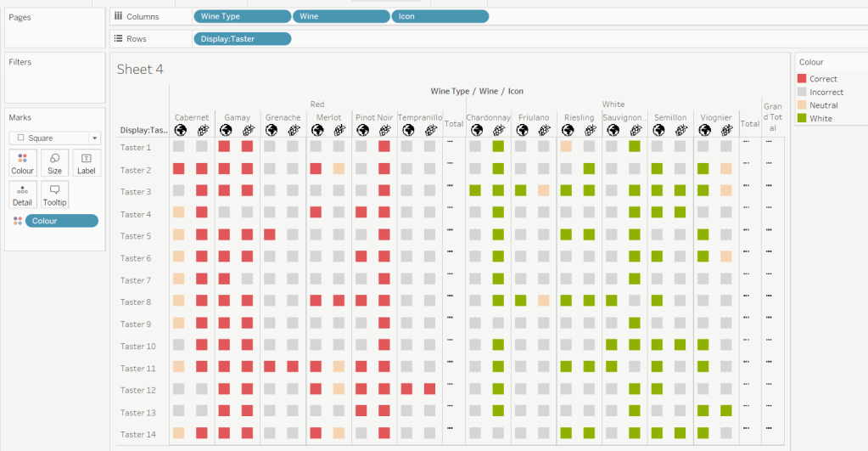Click the Colour pill in the Marks card
The image size is (868, 451).
[x=61, y=221]
